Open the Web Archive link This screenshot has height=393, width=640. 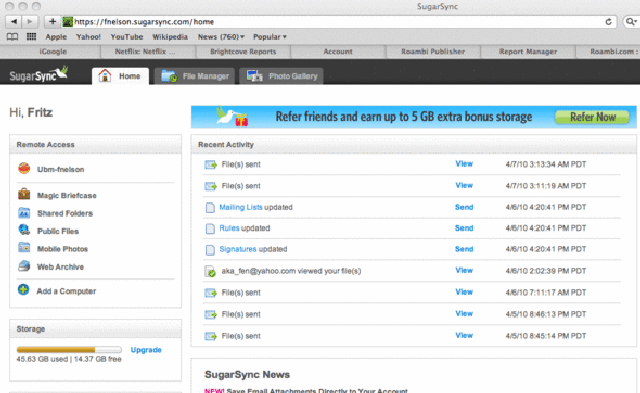pos(60,267)
